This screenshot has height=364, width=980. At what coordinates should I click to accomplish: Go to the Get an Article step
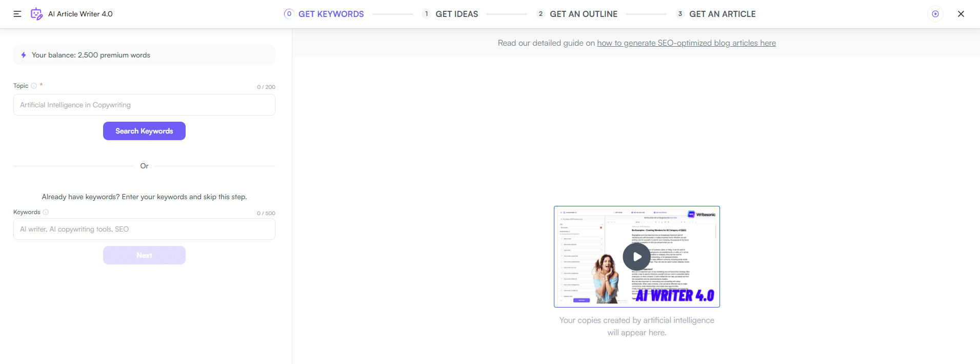point(716,14)
